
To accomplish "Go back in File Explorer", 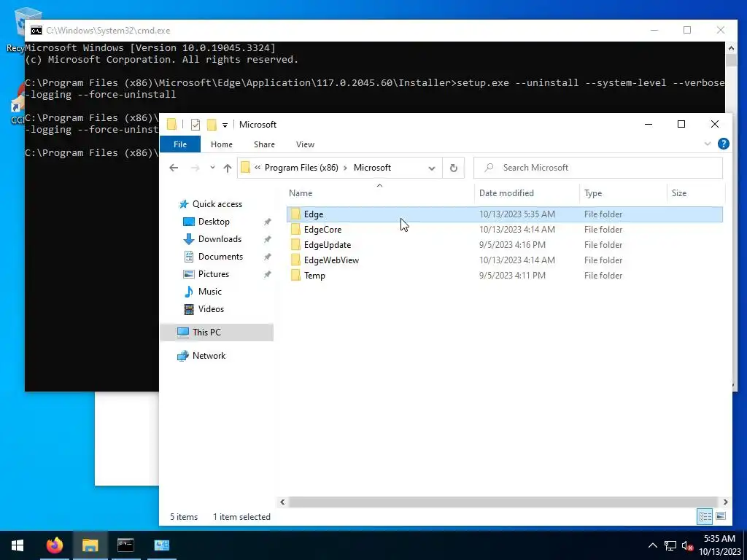I will click(174, 168).
